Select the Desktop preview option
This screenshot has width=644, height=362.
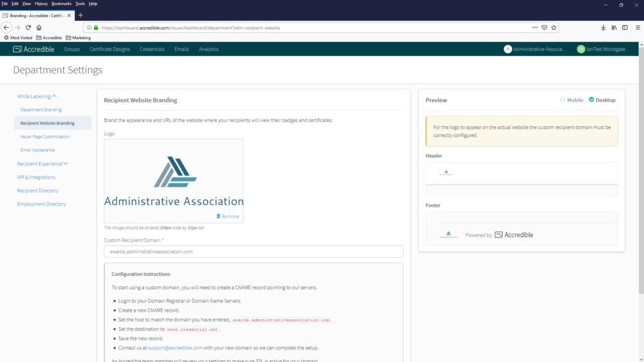pos(602,100)
